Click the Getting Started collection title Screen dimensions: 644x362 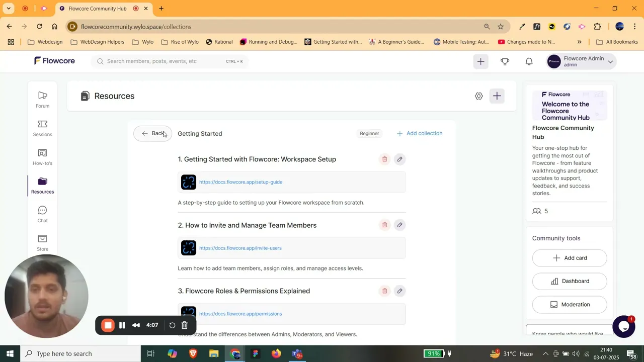pyautogui.click(x=200, y=134)
